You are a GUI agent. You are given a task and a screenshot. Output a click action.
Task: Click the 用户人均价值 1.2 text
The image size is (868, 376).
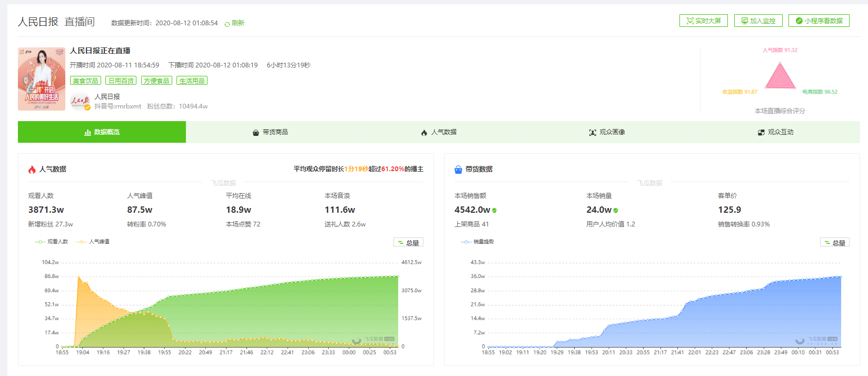[611, 224]
